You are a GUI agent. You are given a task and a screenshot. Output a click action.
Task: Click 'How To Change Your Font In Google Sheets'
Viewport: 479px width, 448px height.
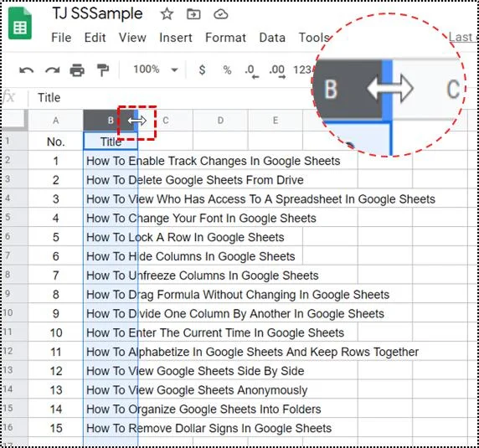click(x=201, y=218)
